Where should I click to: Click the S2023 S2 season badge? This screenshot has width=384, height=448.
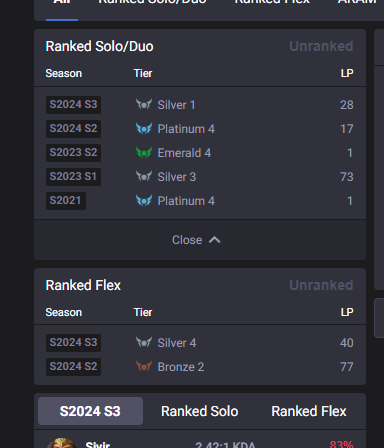(73, 153)
